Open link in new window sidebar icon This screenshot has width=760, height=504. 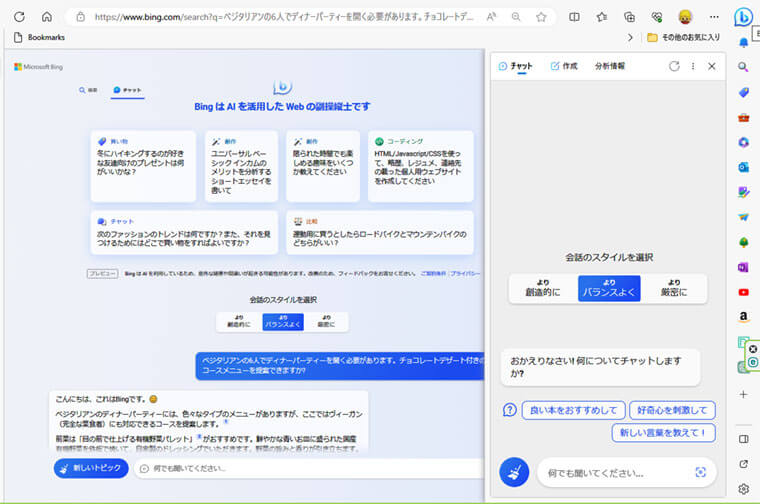tap(744, 464)
